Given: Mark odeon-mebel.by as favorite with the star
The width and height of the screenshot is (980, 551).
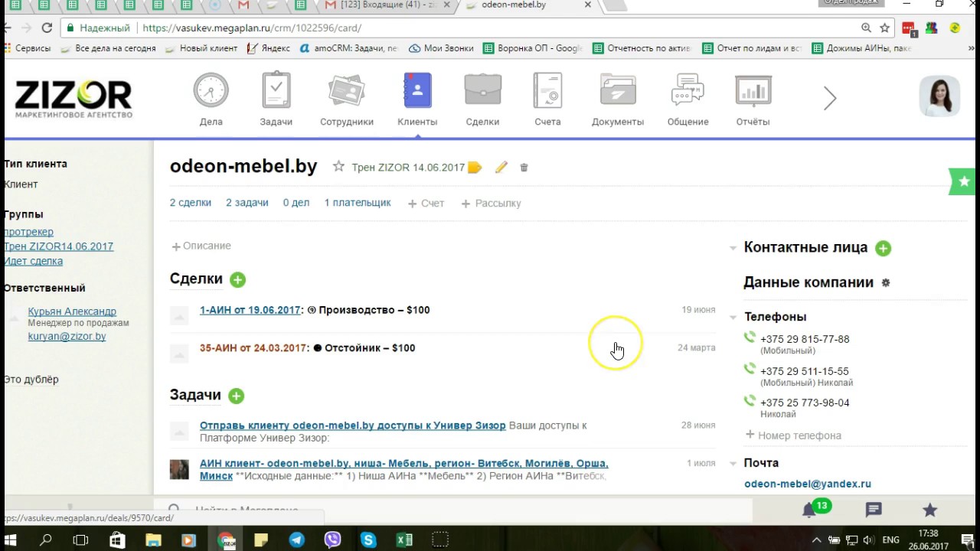Looking at the screenshot, I should (338, 167).
